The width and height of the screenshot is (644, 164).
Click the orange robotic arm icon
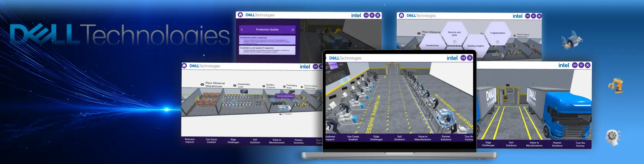(616, 86)
